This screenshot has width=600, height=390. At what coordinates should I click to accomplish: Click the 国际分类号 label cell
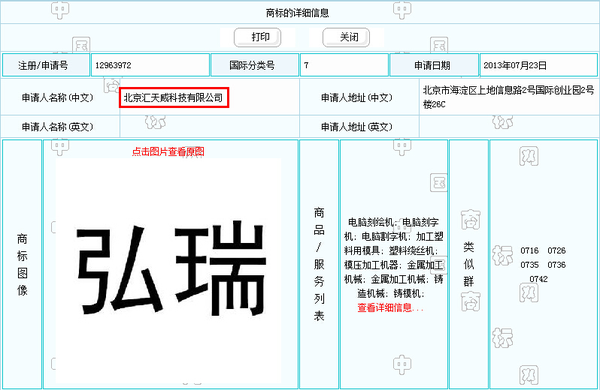[x=255, y=65]
